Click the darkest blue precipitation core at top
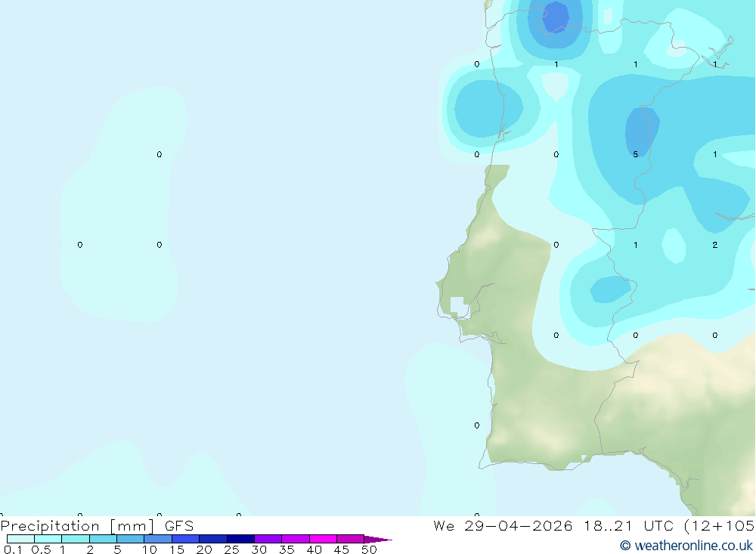 (556, 17)
